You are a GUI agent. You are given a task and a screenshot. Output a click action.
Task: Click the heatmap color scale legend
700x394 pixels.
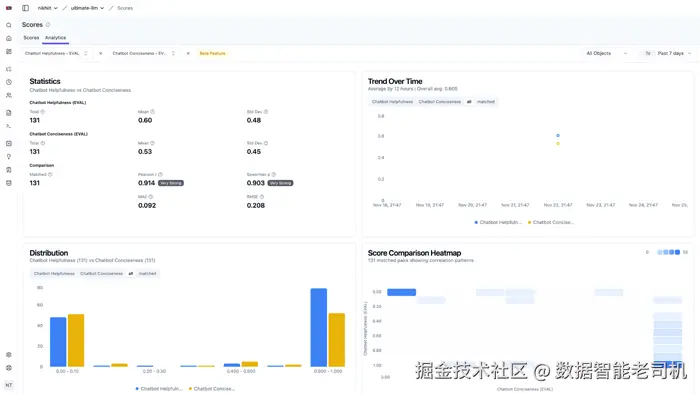click(667, 252)
